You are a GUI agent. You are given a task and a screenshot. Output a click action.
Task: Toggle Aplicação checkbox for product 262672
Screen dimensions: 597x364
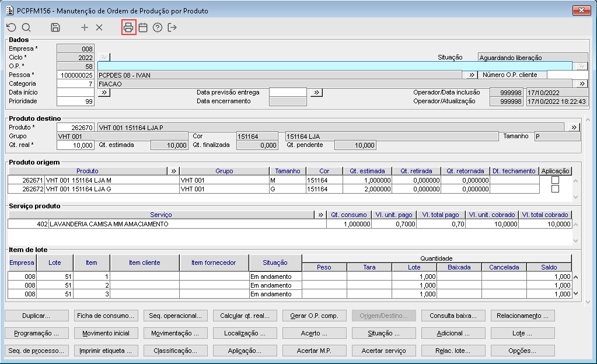click(x=555, y=189)
